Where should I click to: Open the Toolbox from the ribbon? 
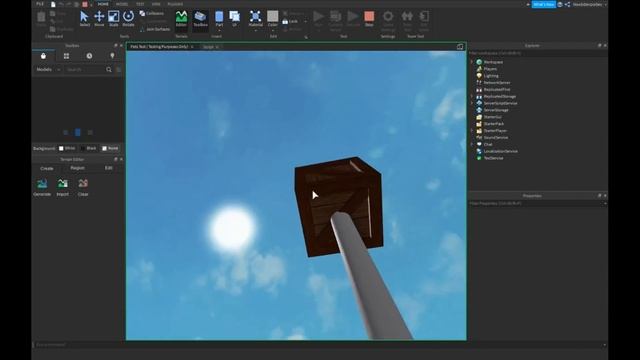click(x=200, y=19)
